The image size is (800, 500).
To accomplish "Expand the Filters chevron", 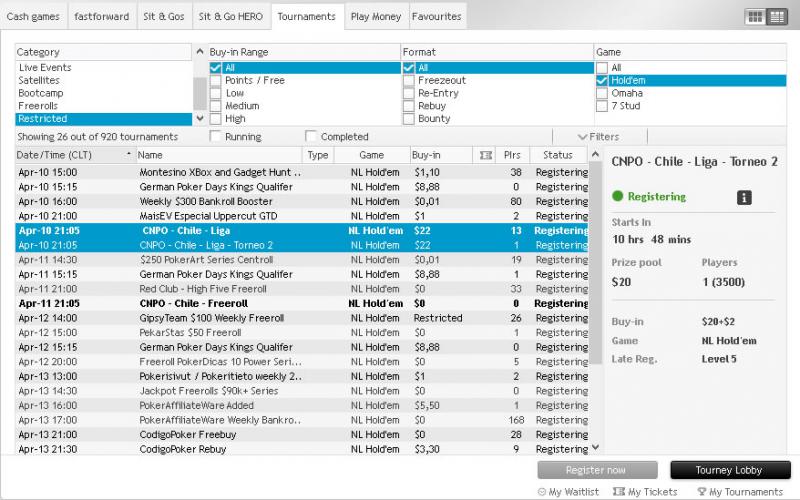I will pos(583,137).
